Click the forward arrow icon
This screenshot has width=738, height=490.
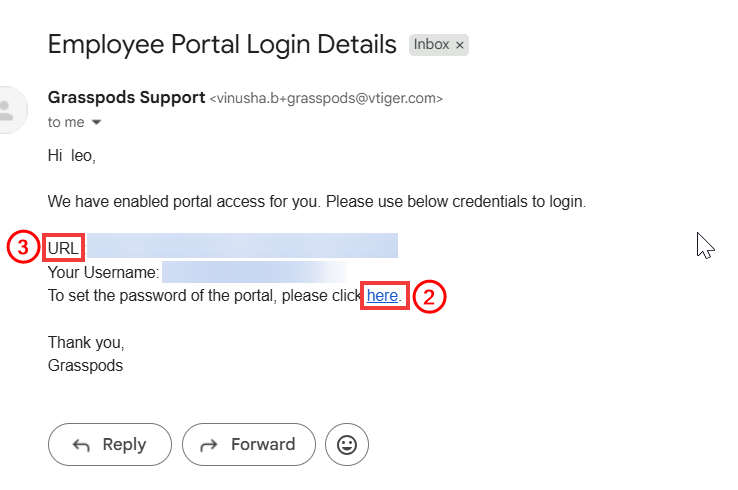(x=209, y=445)
